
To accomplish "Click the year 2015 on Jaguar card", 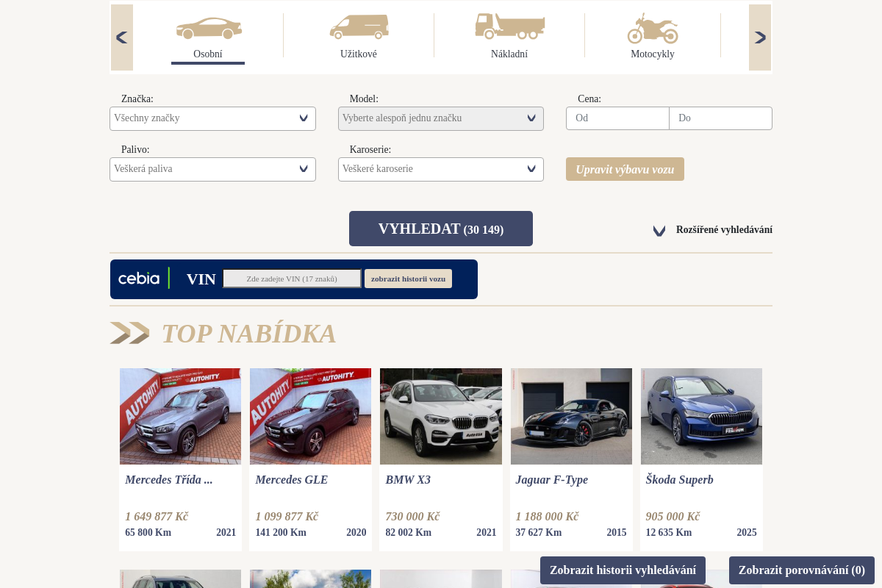I will click(617, 533).
